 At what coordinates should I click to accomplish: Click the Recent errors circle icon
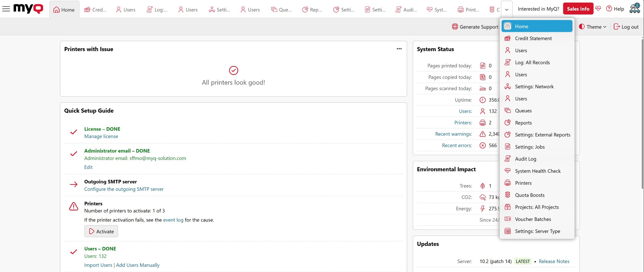482,145
